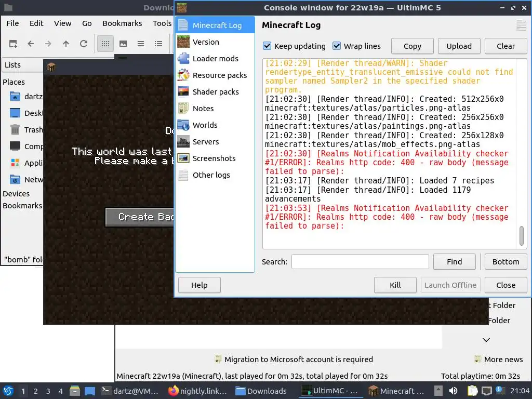Clear the Minecraft log
This screenshot has width=532, height=399.
506,46
